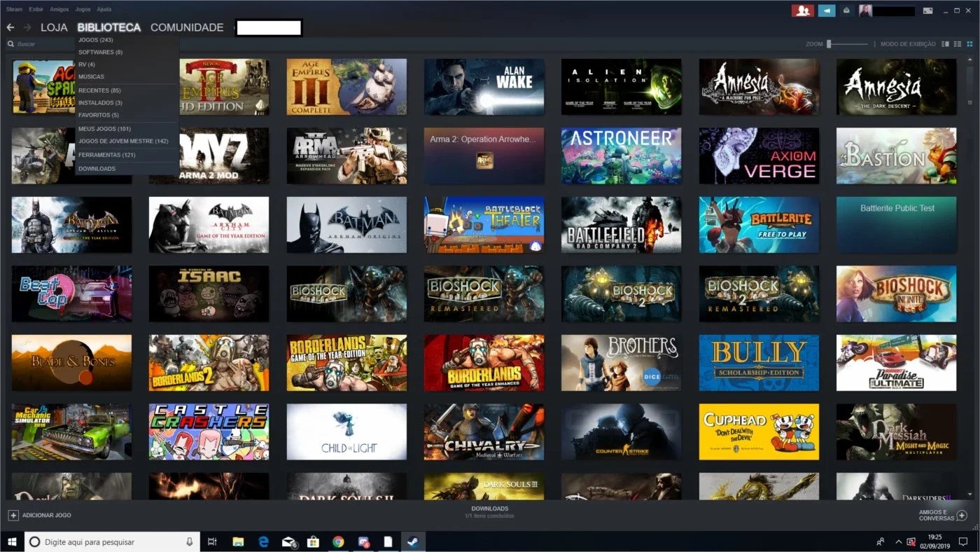Open Google Chrome from the taskbar
Viewport: 980px width, 552px height.
point(338,541)
